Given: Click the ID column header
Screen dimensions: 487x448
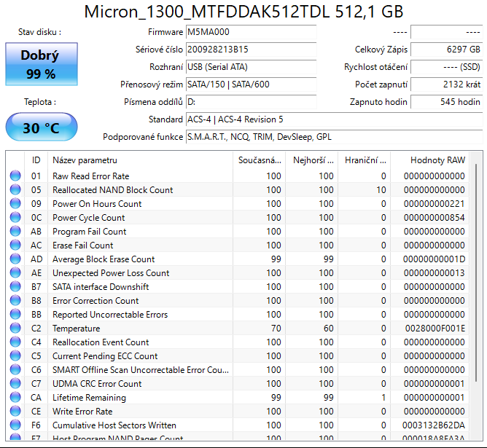Looking at the screenshot, I should tap(36, 160).
